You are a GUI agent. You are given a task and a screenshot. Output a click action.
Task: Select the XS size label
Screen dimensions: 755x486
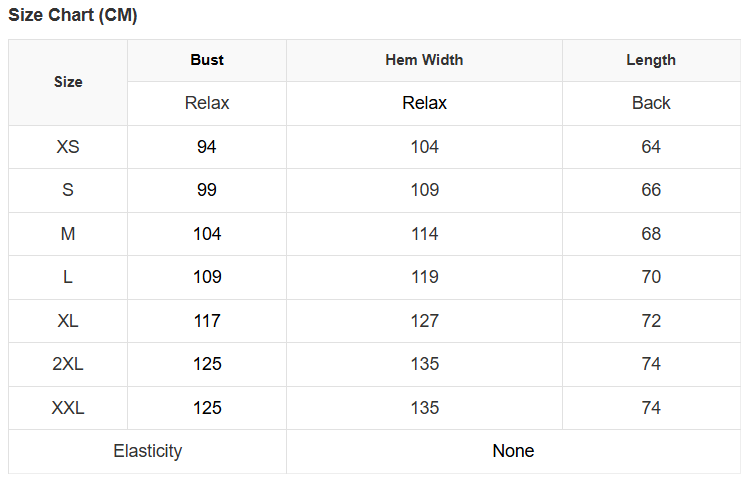(68, 147)
